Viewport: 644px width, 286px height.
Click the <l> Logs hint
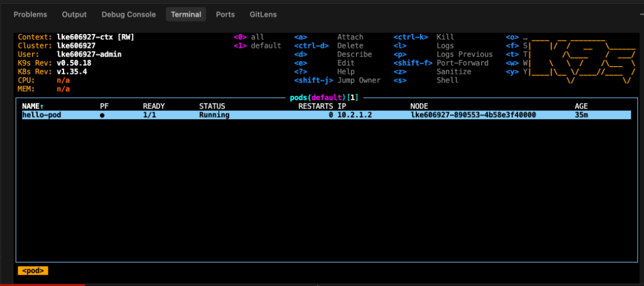pos(424,46)
